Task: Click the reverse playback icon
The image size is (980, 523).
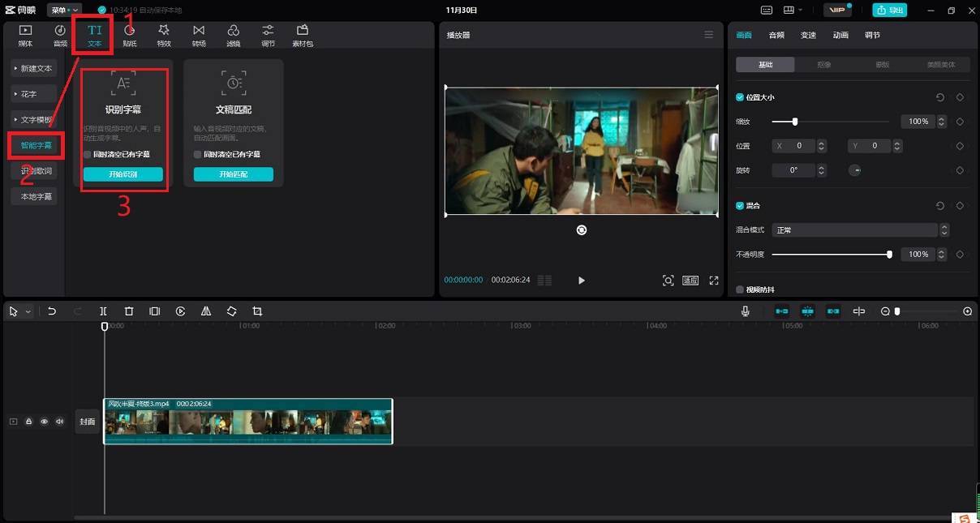Action: click(x=181, y=311)
